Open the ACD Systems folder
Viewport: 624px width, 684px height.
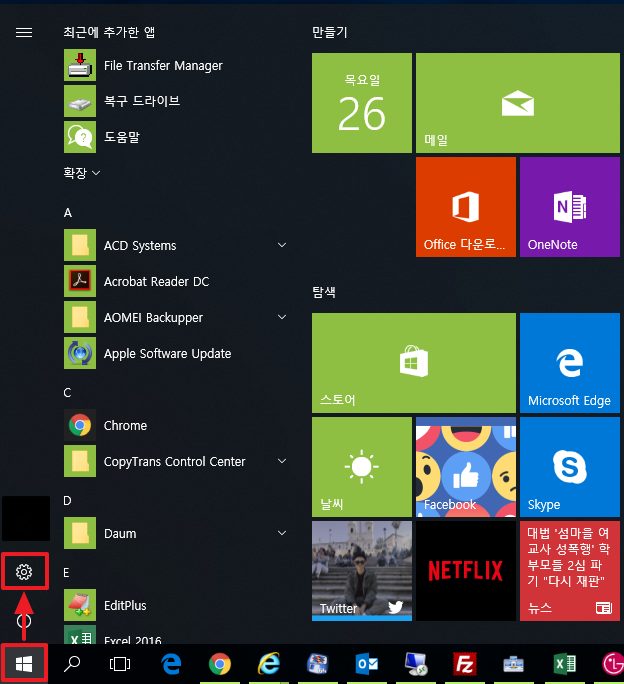(x=175, y=245)
